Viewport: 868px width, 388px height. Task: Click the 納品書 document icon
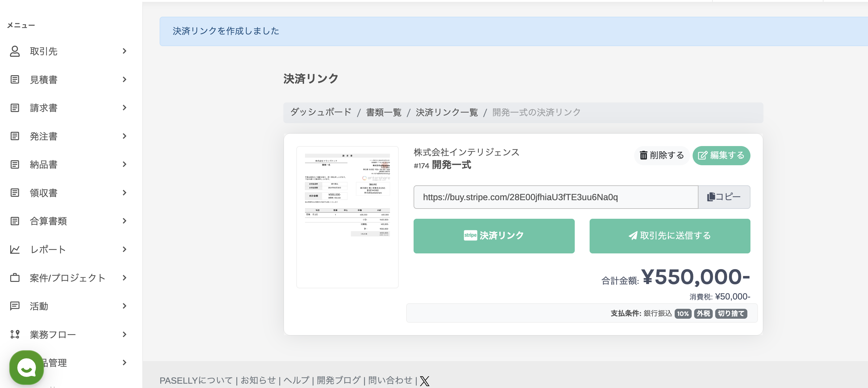15,165
